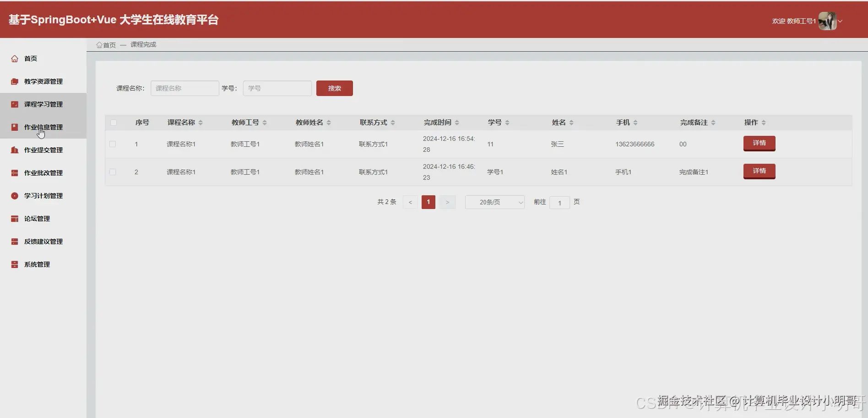
Task: Click the 搜索 search button
Action: (334, 88)
